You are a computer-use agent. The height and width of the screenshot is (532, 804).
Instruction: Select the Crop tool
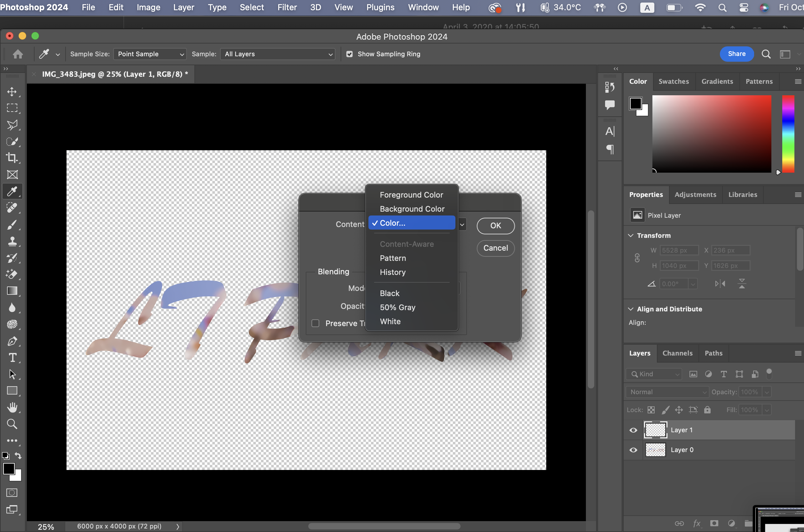12,158
